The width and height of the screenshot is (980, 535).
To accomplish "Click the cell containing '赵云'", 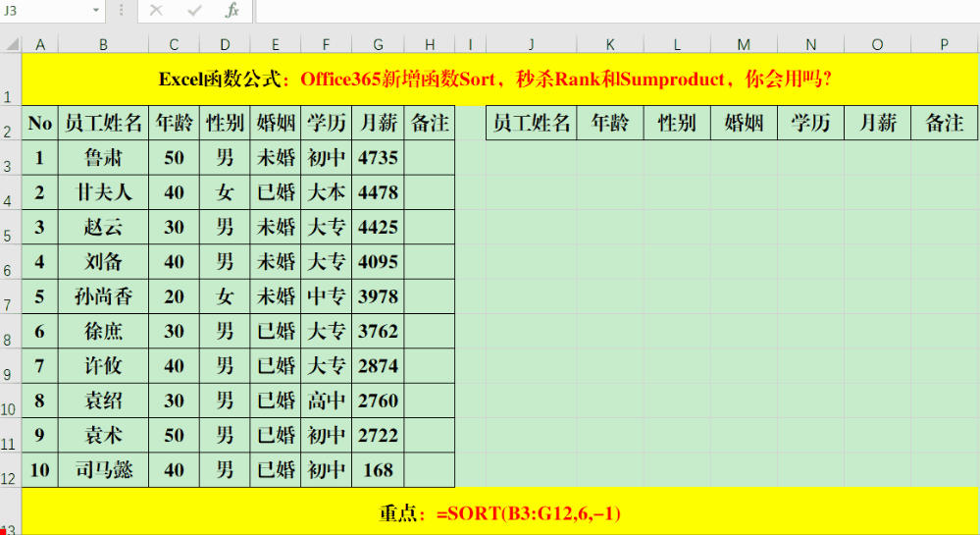I will click(x=103, y=227).
